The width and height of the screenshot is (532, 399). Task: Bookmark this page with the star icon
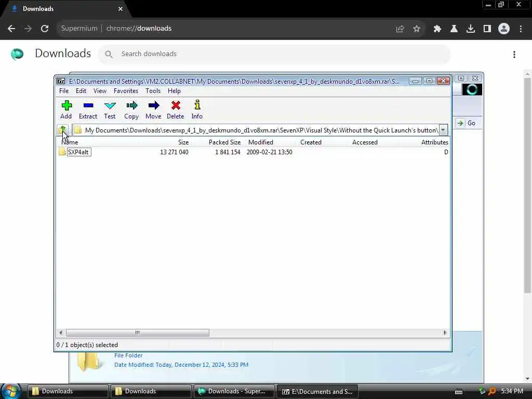(x=417, y=29)
